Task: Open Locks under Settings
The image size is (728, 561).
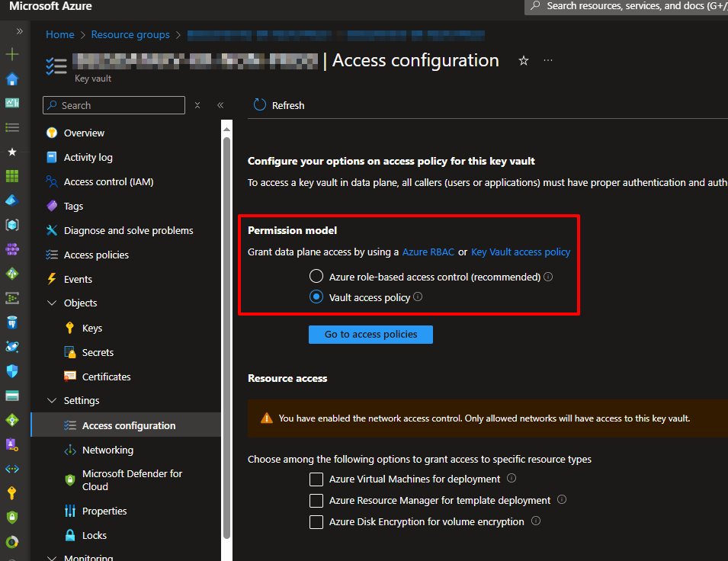Action: pos(95,535)
